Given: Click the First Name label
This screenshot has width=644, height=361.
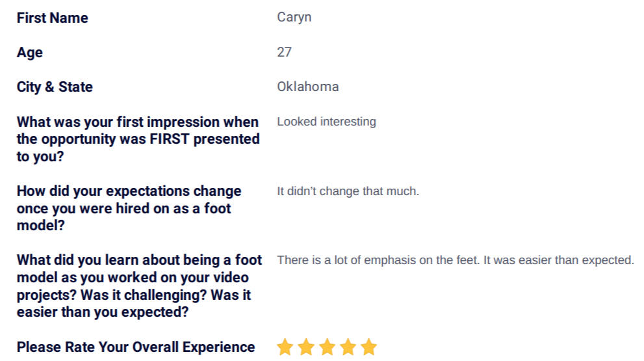Looking at the screenshot, I should point(52,18).
